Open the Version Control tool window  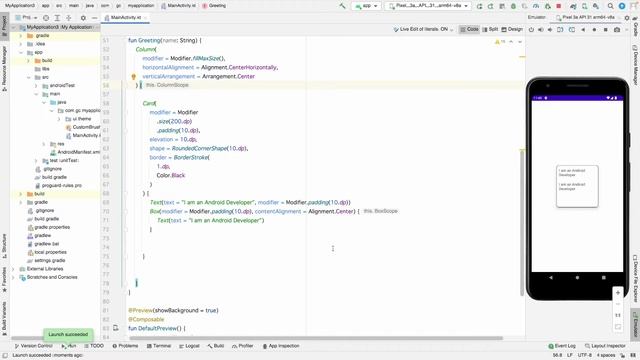(33, 346)
